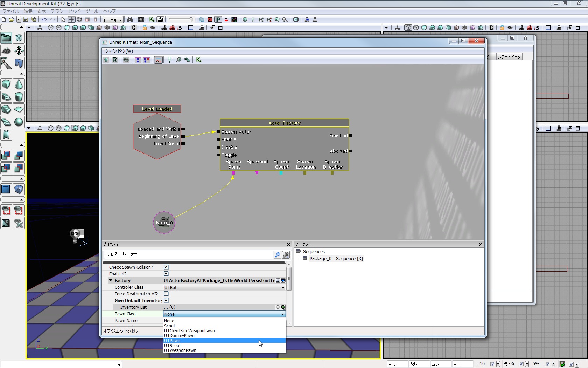
Task: Click the eye icon in Kismet toolbar
Action: point(126,60)
